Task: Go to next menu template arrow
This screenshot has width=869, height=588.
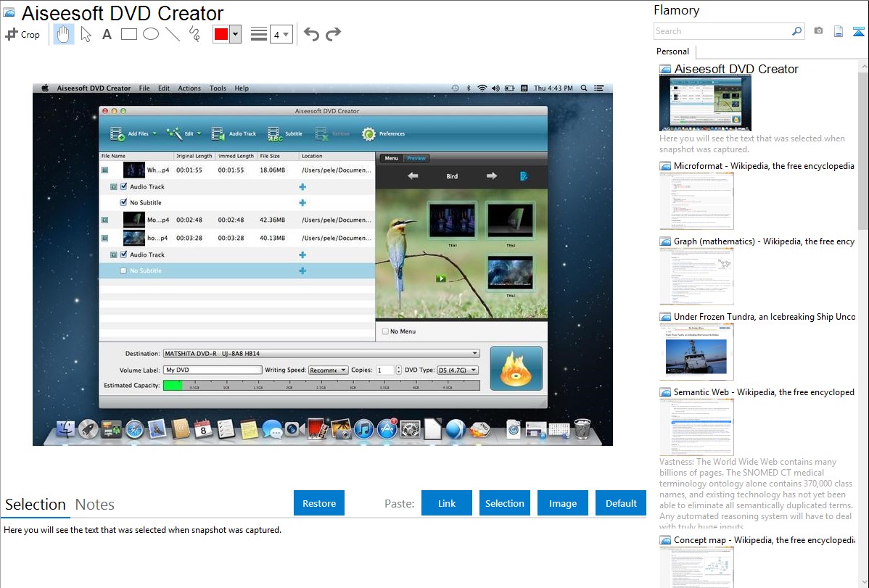Action: click(492, 175)
